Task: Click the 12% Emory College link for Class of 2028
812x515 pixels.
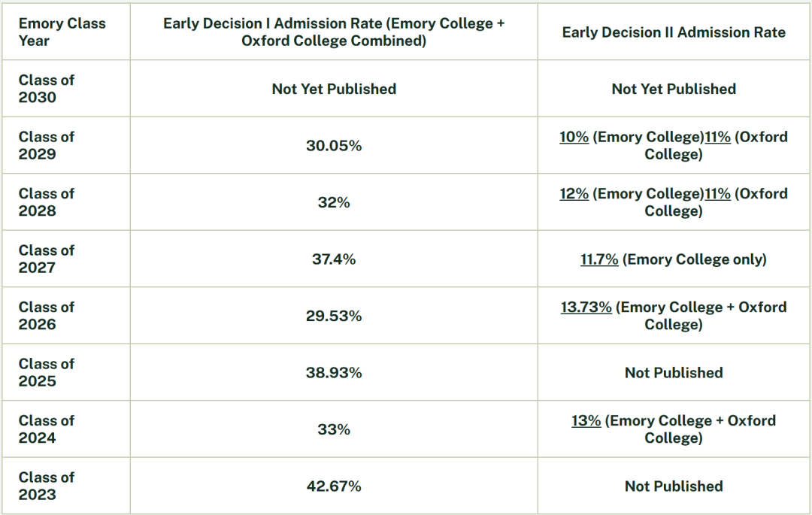Action: pos(574,194)
